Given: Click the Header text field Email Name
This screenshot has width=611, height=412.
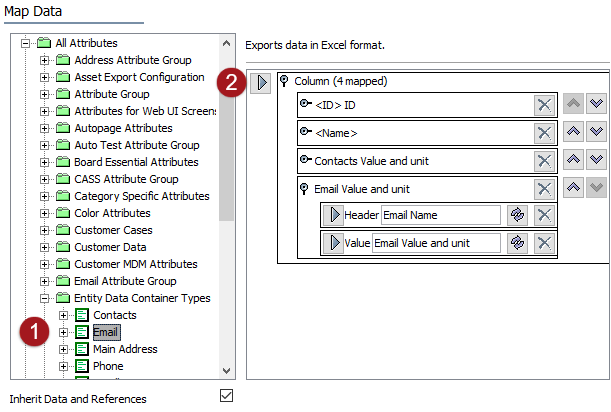Looking at the screenshot, I should (439, 215).
